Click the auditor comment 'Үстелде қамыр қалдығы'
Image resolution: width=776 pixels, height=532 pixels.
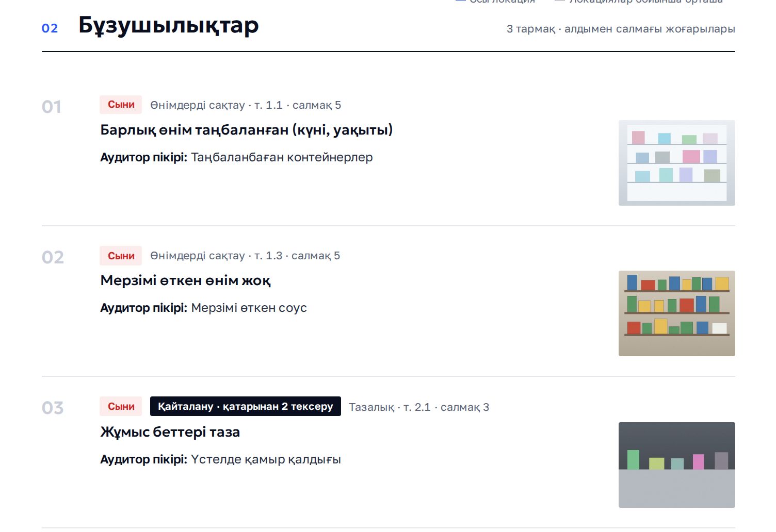pos(266,459)
